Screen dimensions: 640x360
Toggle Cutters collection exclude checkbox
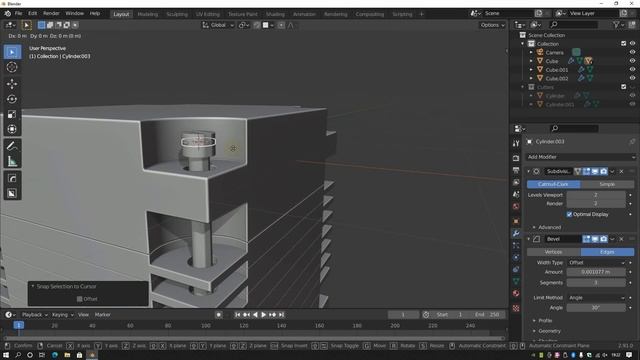[623, 87]
